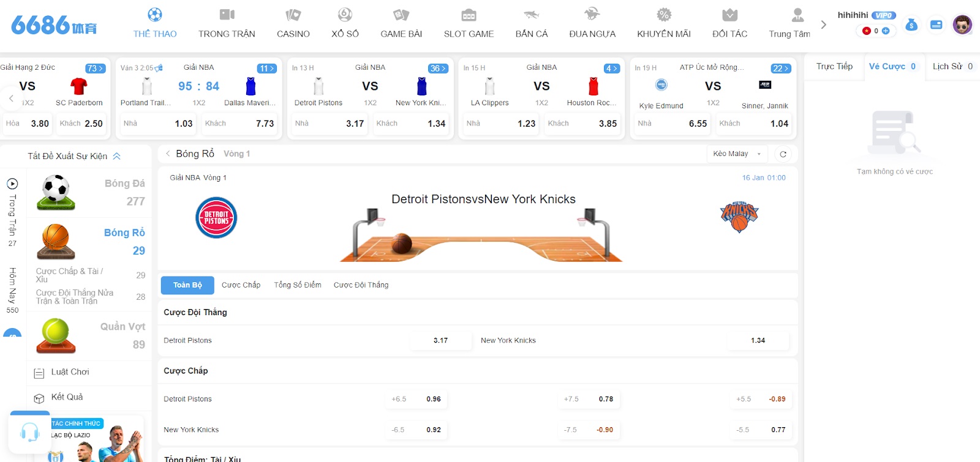This screenshot has height=462, width=980.
Task: Click the money bag deposit icon
Action: (x=911, y=24)
